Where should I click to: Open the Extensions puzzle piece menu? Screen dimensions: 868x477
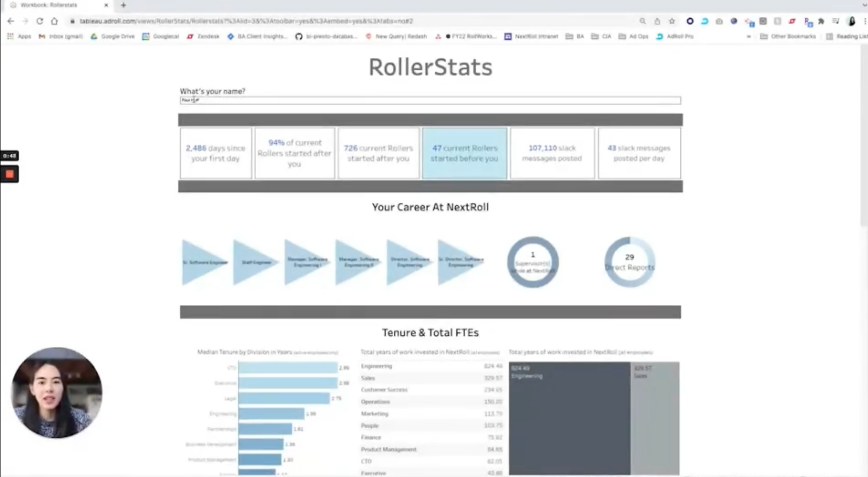click(821, 21)
